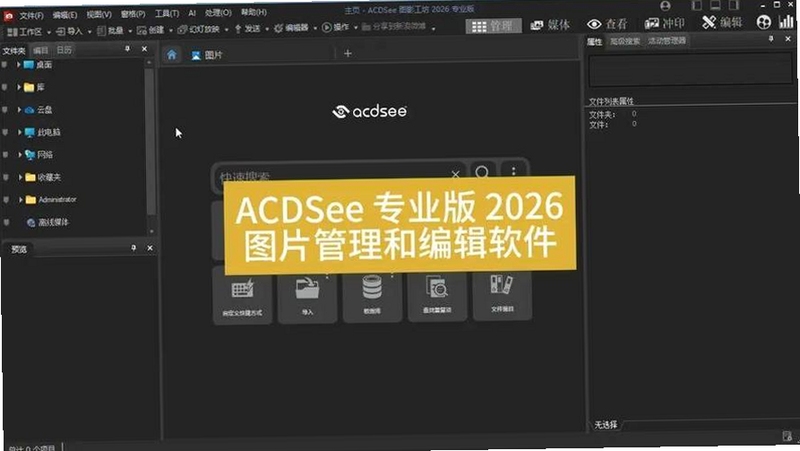Image resolution: width=800 pixels, height=451 pixels.
Task: Toggle easy-select marker beside 桌面
Action: point(4,65)
